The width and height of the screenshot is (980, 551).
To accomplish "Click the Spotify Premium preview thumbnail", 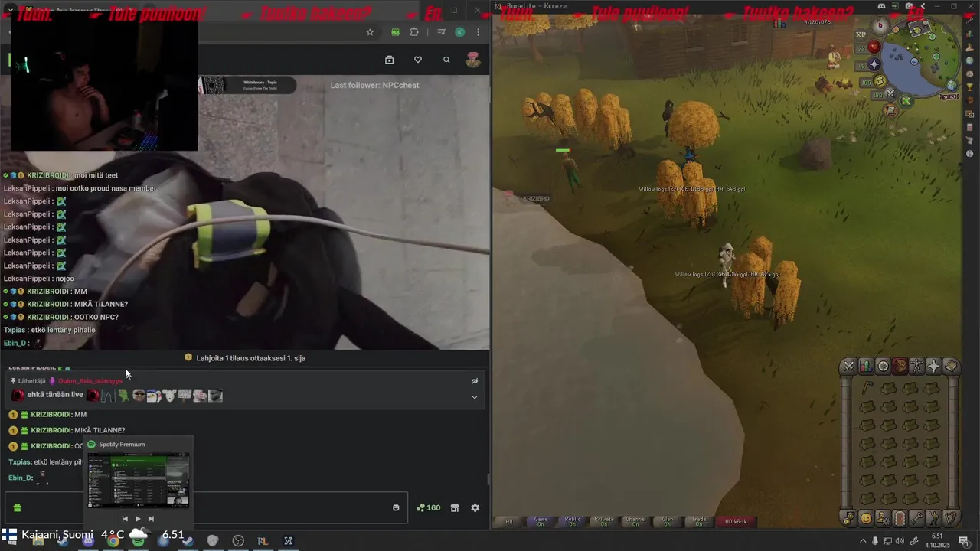I will [138, 480].
